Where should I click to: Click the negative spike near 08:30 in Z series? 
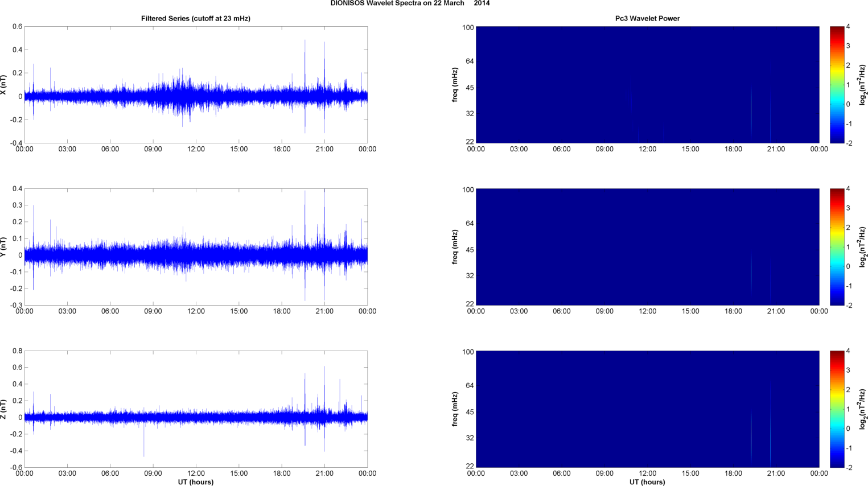(144, 441)
